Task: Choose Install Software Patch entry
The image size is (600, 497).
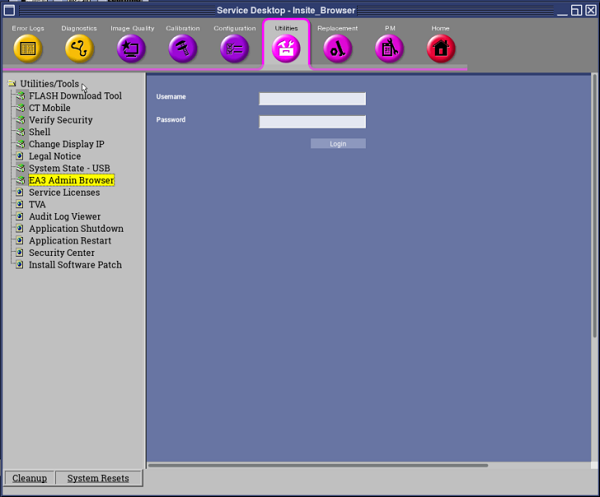Action: pyautogui.click(x=75, y=265)
